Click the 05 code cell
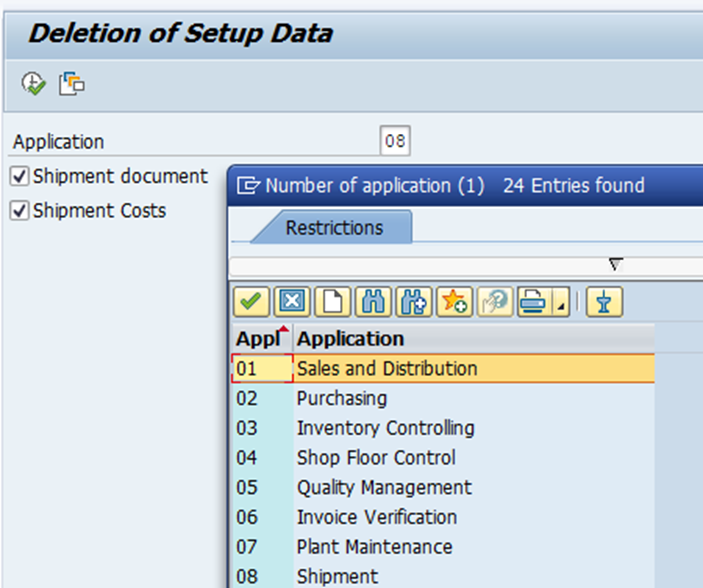Image resolution: width=703 pixels, height=588 pixels. click(x=262, y=487)
